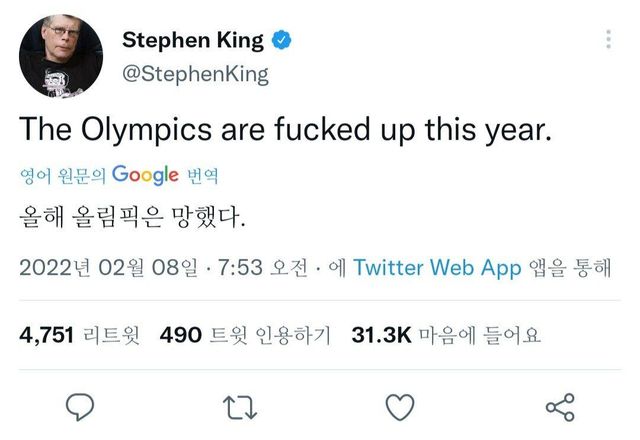The image size is (640, 440).
Task: Click the blue verified badge
Action: (283, 41)
